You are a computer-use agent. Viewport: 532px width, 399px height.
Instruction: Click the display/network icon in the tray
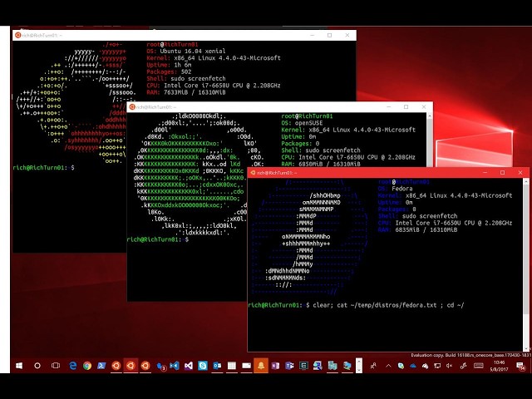[x=437, y=366]
